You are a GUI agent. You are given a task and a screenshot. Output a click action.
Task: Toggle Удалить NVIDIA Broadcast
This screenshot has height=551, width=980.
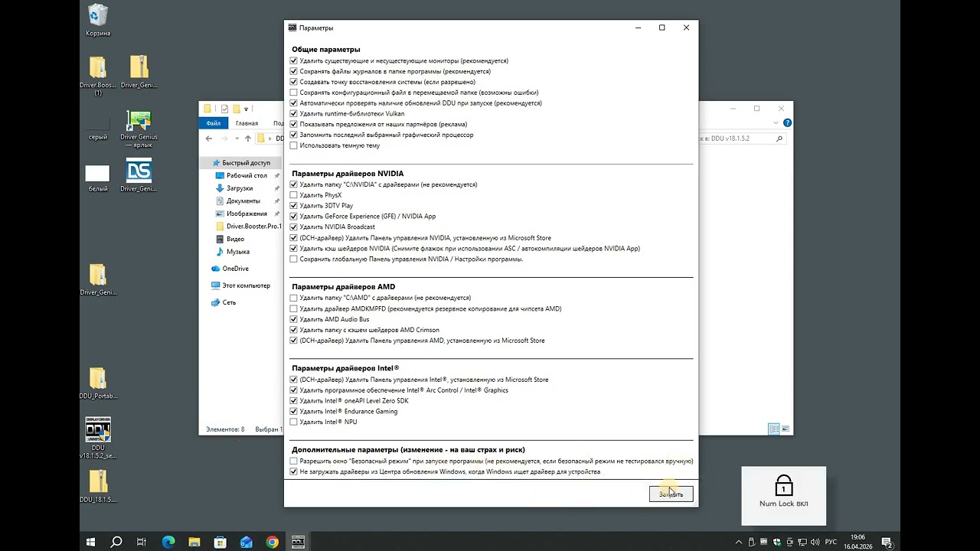[294, 227]
